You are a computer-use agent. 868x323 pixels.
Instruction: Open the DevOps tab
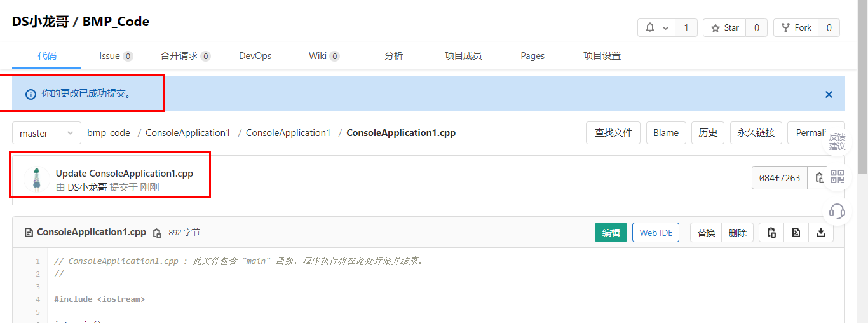pos(255,56)
